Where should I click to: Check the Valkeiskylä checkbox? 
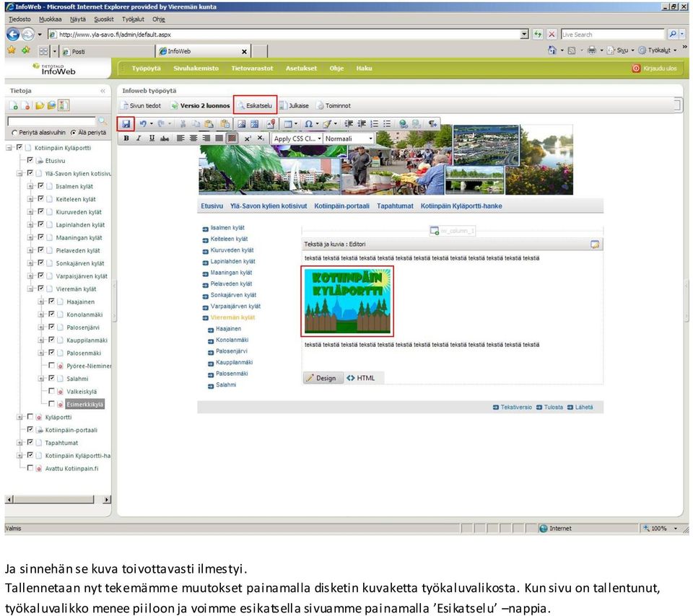(x=51, y=391)
